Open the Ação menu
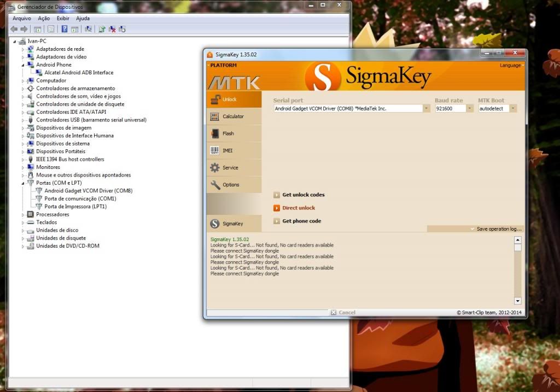This screenshot has width=560, height=392. click(44, 18)
